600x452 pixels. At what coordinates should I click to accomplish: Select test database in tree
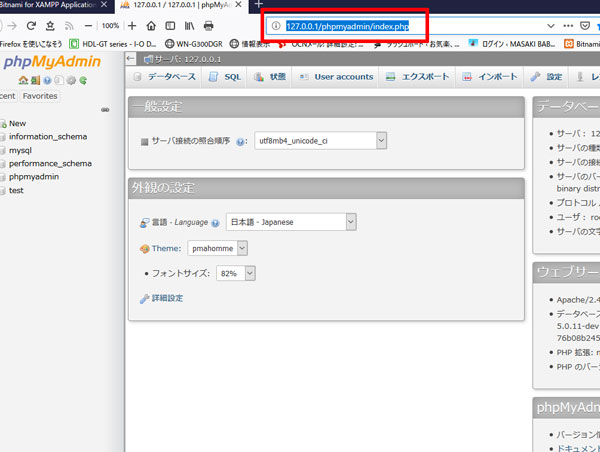16,190
